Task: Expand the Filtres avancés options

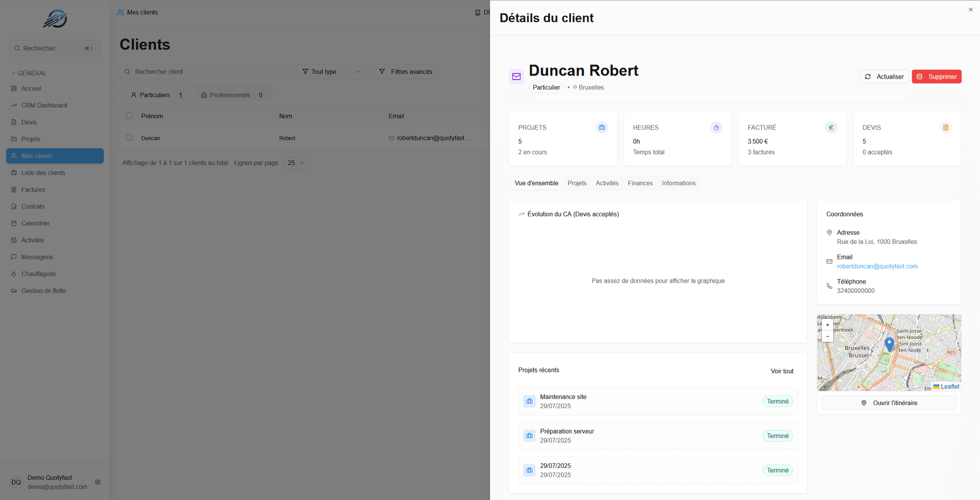Action: point(405,71)
